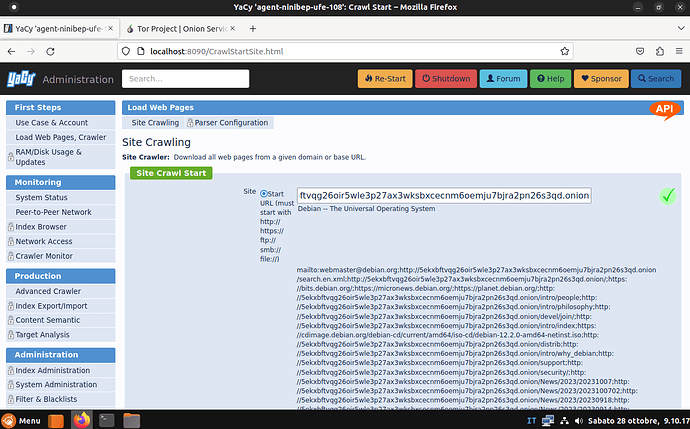Image resolution: width=690 pixels, height=429 pixels.
Task: Open the extensions puzzle icon
Action: click(660, 51)
